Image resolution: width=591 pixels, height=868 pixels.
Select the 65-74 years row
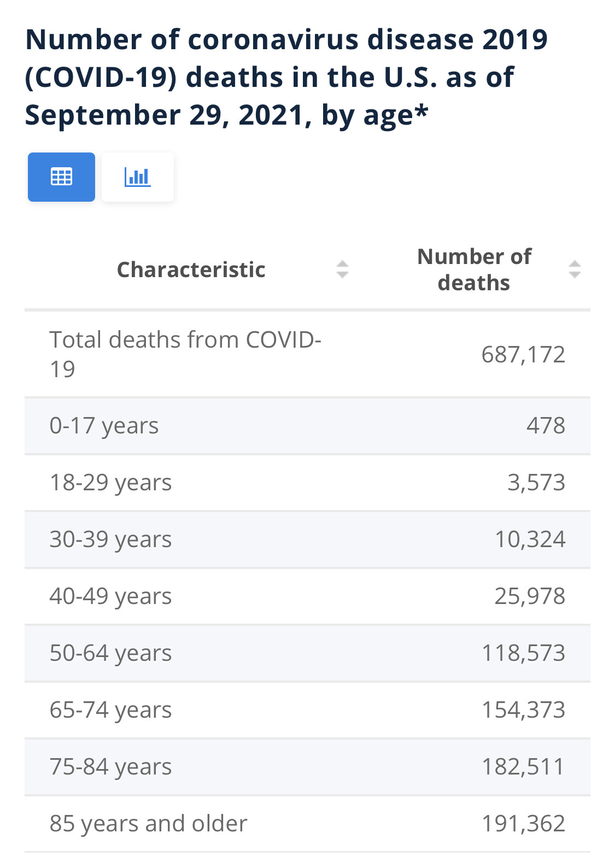[307, 710]
